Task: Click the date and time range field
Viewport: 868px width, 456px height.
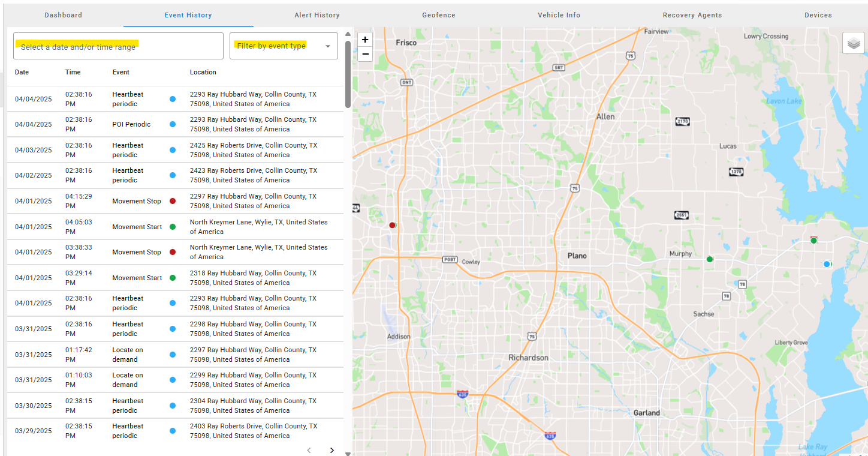Action: (118, 46)
